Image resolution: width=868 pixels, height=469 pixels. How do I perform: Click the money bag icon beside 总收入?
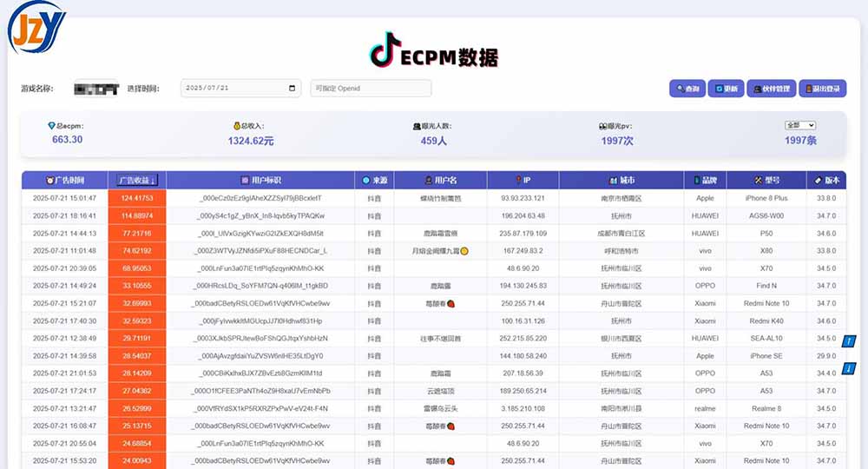(236, 126)
